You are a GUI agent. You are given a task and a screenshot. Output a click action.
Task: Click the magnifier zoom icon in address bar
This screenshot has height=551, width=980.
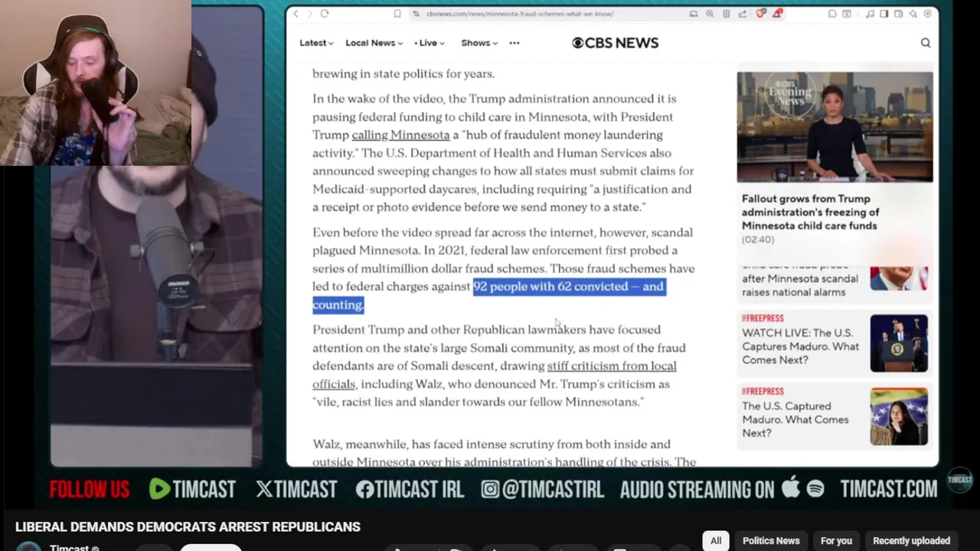710,14
